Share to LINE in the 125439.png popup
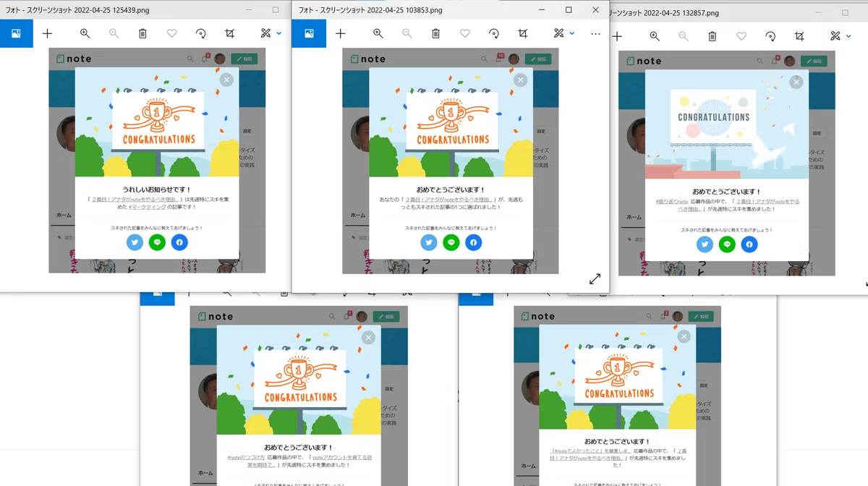This screenshot has width=868, height=486. (x=157, y=242)
